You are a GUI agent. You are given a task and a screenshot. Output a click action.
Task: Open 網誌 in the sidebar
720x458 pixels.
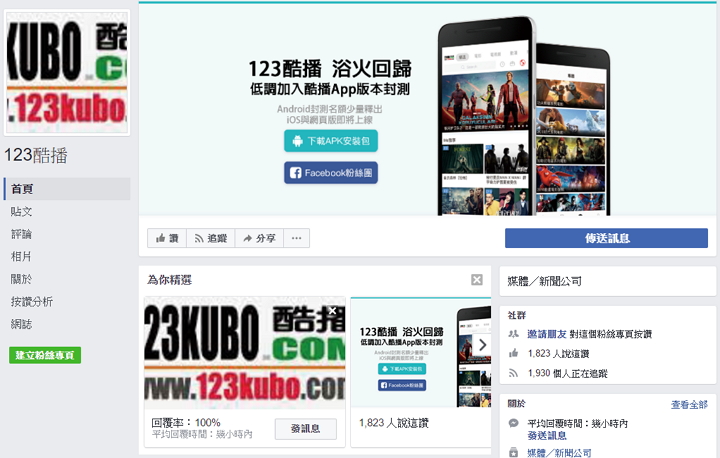point(22,324)
